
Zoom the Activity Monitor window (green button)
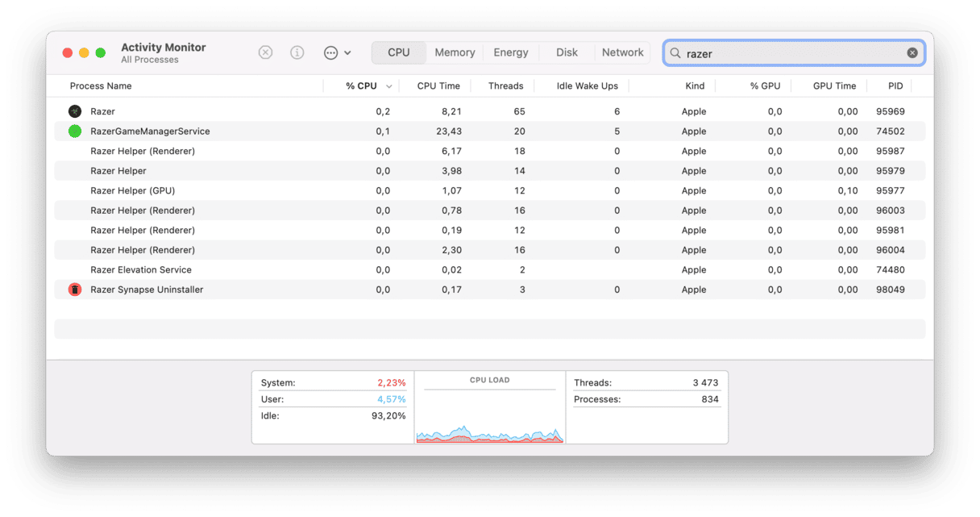101,52
